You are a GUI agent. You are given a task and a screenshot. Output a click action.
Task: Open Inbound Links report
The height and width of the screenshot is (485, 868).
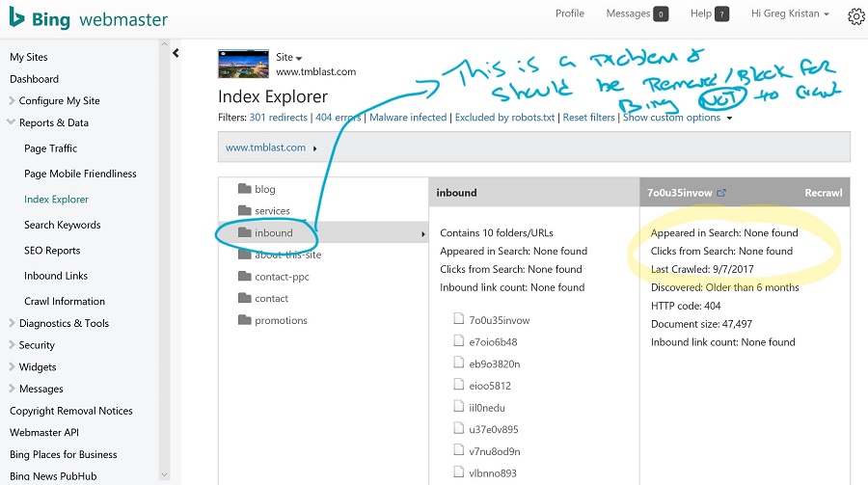[x=56, y=276]
